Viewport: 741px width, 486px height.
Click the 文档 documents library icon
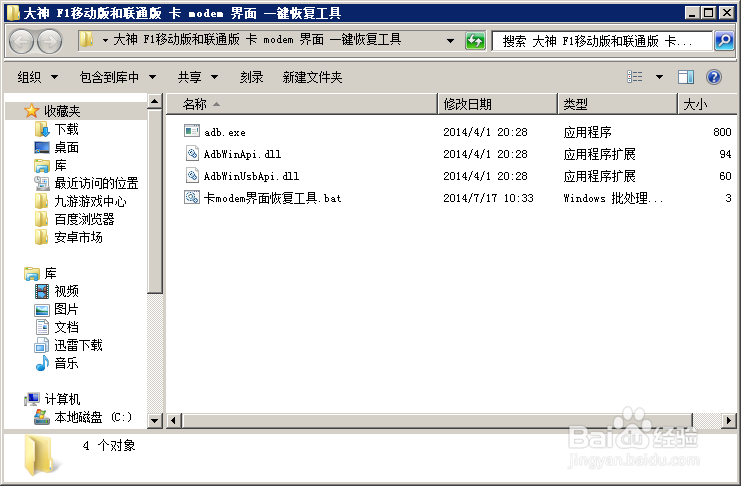coord(42,327)
